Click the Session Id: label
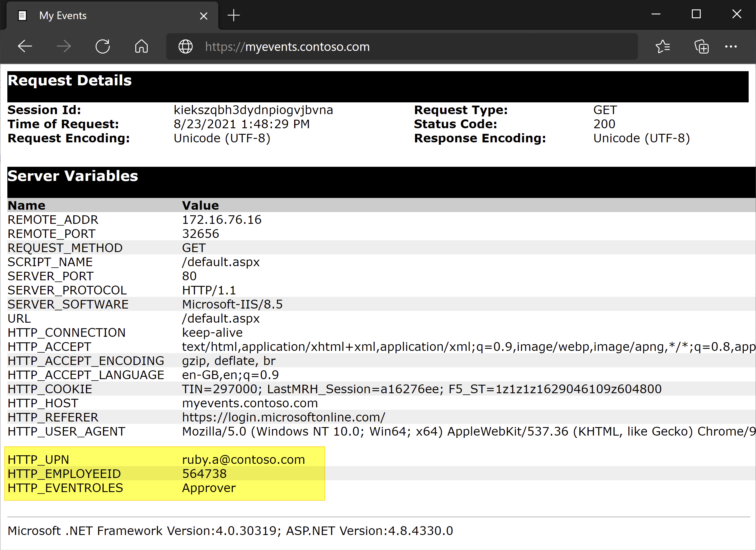The width and height of the screenshot is (756, 550). [44, 110]
